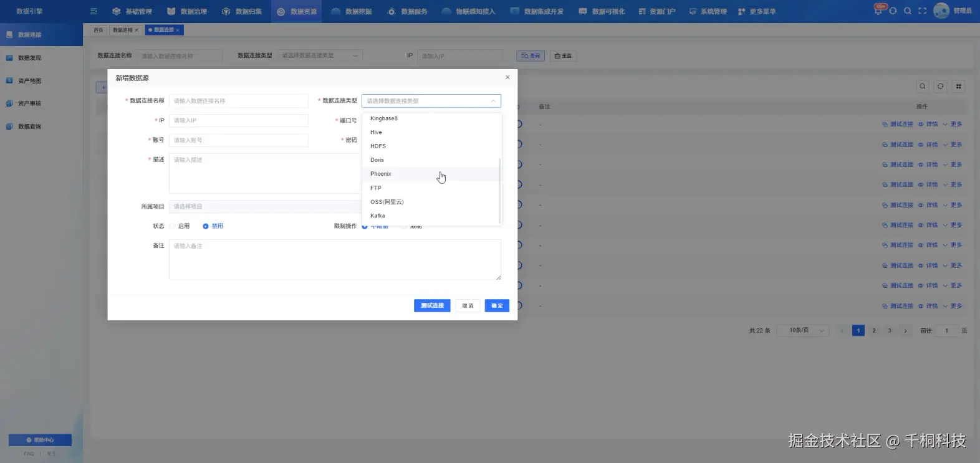This screenshot has height=463, width=980.
Task: Open the 所属项目 selector
Action: coord(265,206)
